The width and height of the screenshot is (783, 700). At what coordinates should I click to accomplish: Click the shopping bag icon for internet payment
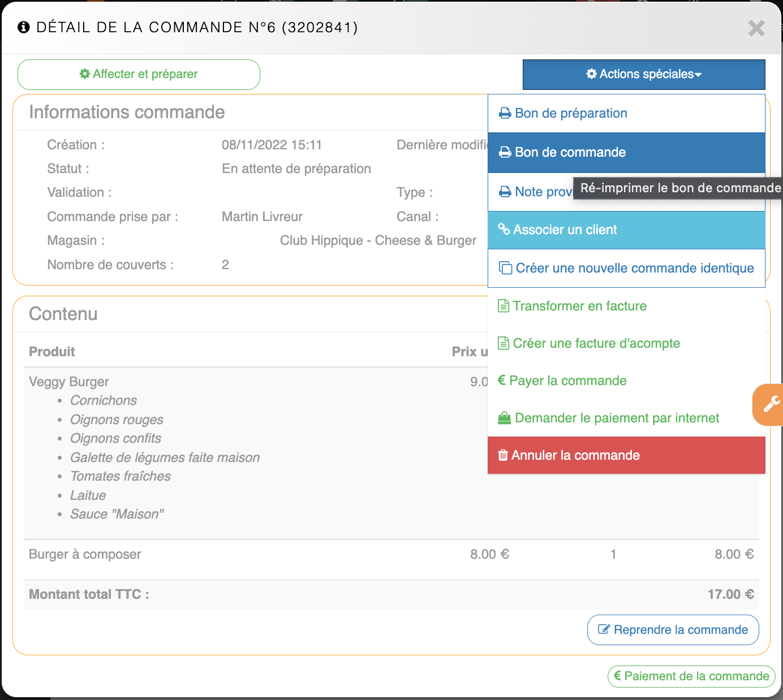pos(504,418)
